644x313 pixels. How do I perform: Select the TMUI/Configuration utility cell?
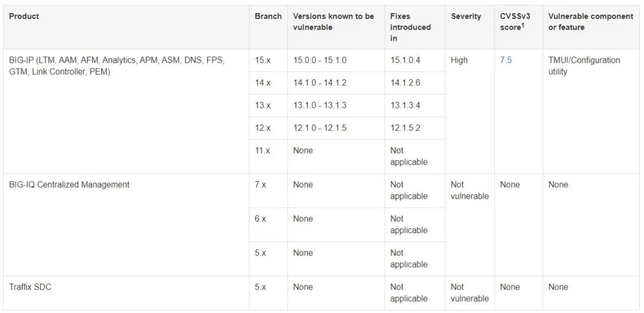click(x=584, y=66)
